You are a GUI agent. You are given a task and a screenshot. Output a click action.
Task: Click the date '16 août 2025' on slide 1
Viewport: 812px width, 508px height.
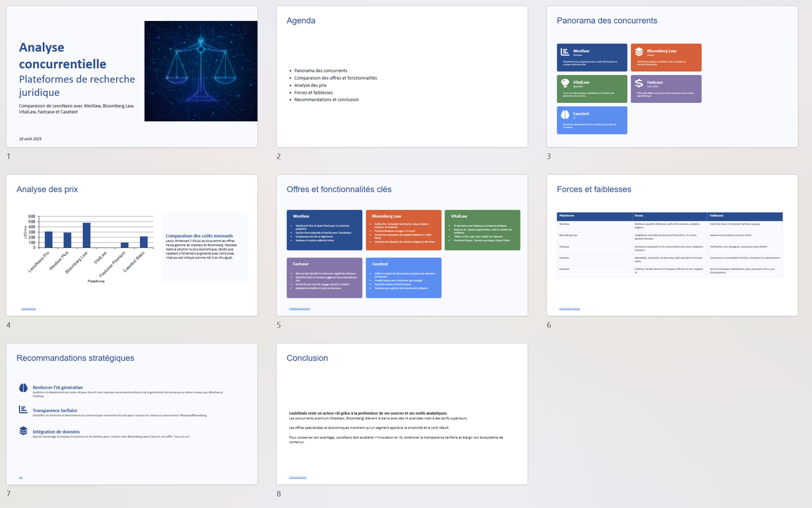pos(30,139)
